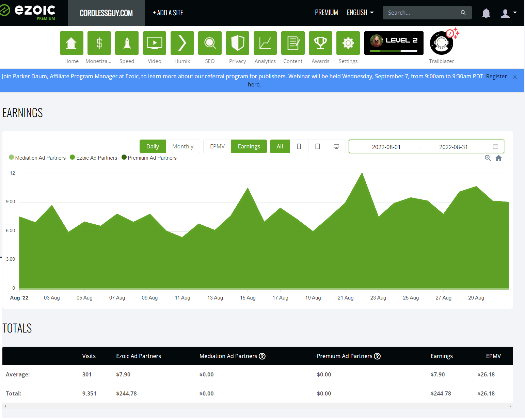The height and width of the screenshot is (420, 525).
Task: Click the Visits column header
Action: (x=89, y=356)
